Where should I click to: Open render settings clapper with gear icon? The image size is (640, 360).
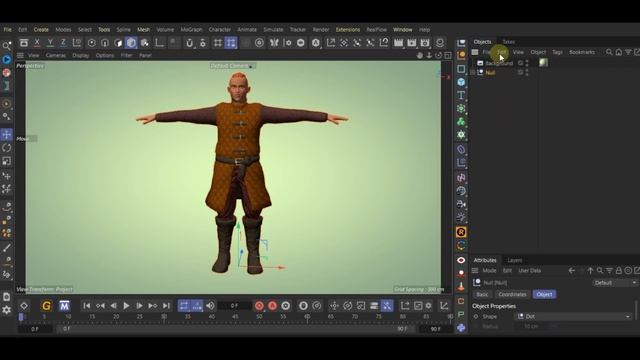(x=425, y=42)
